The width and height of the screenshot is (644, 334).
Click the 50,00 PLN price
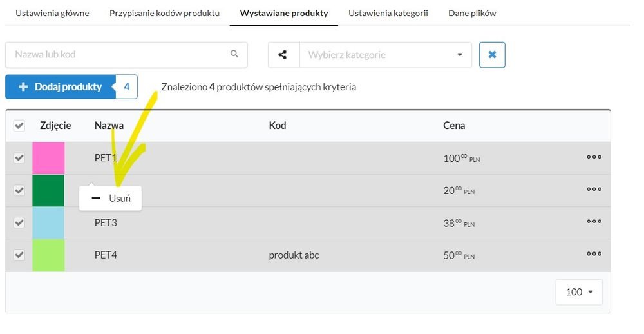pyautogui.click(x=459, y=255)
